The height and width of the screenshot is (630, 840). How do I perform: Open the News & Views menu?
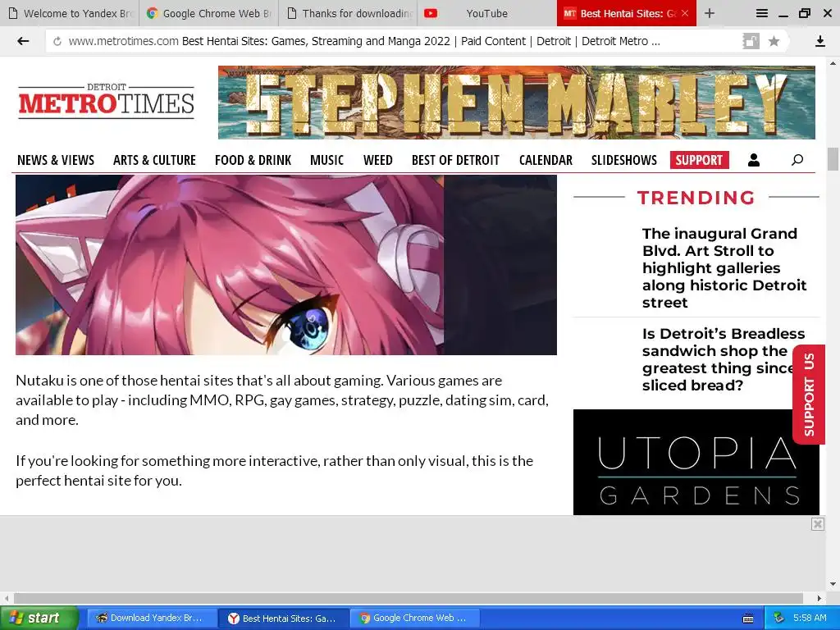coord(56,160)
